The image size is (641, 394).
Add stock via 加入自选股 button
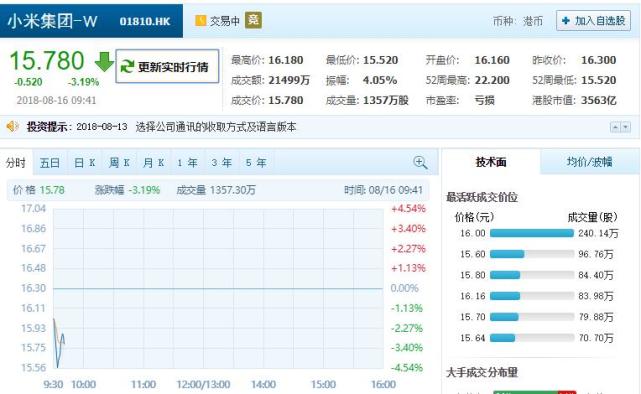593,20
